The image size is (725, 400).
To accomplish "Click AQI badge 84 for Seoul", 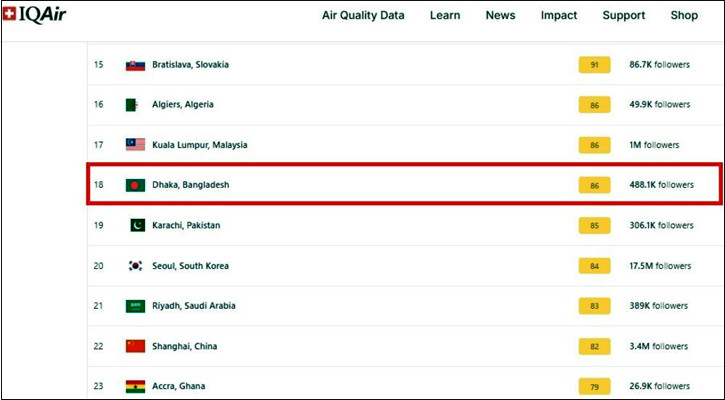I will [595, 266].
